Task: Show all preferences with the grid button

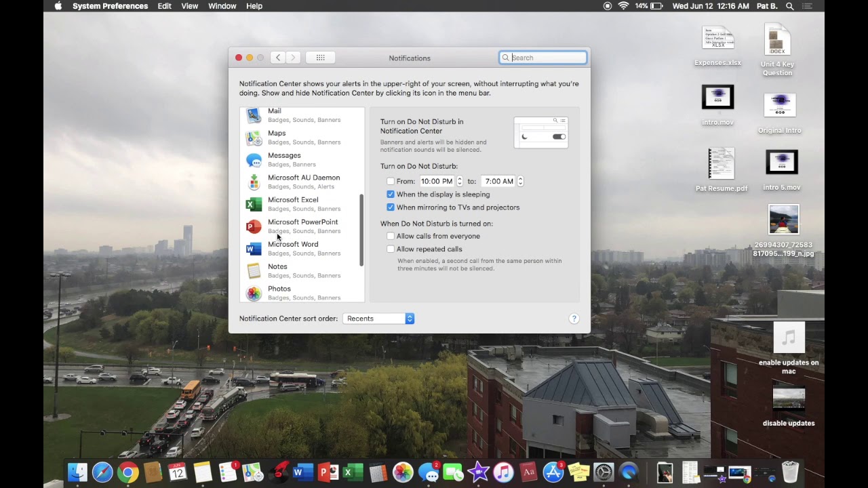Action: pyautogui.click(x=320, y=58)
